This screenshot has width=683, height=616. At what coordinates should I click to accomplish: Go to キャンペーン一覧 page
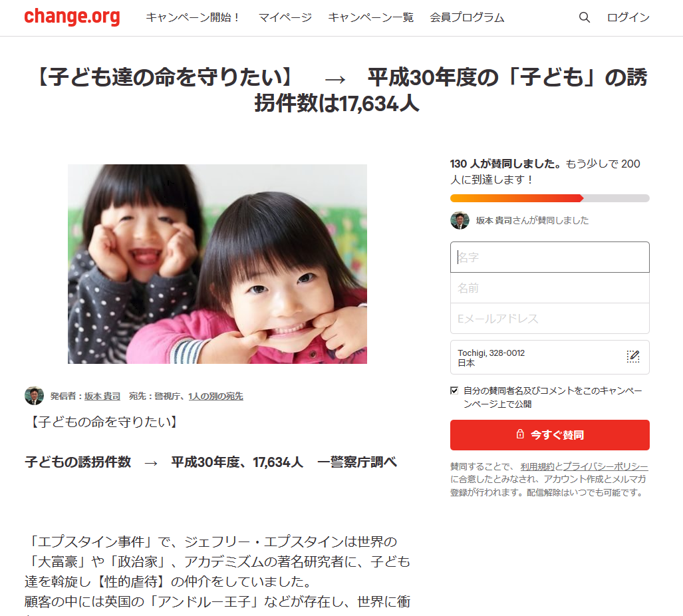coord(370,17)
